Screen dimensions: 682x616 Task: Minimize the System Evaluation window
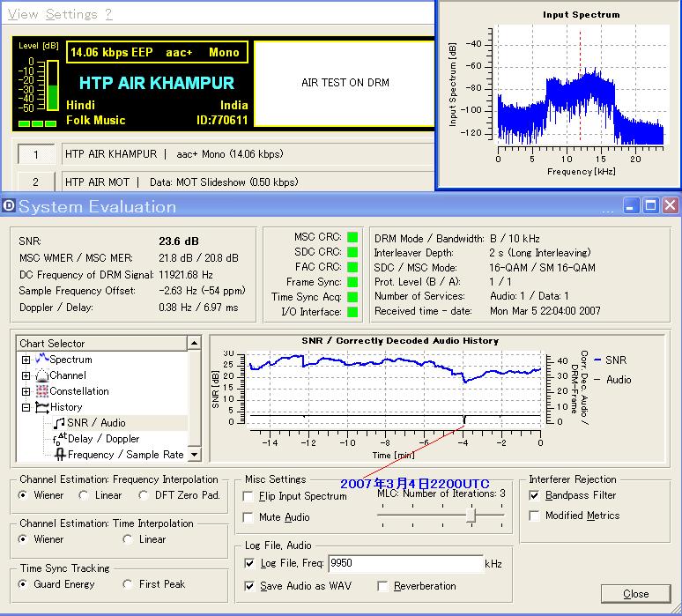(630, 205)
